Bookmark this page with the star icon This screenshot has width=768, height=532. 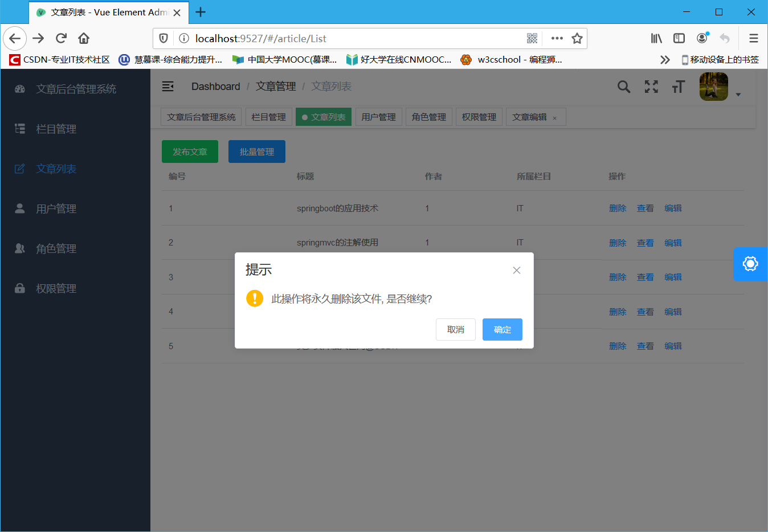[x=577, y=38]
